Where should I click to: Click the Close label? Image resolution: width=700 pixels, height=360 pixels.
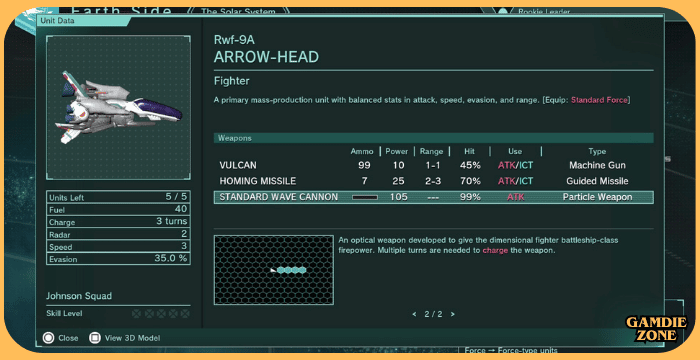(x=68, y=338)
